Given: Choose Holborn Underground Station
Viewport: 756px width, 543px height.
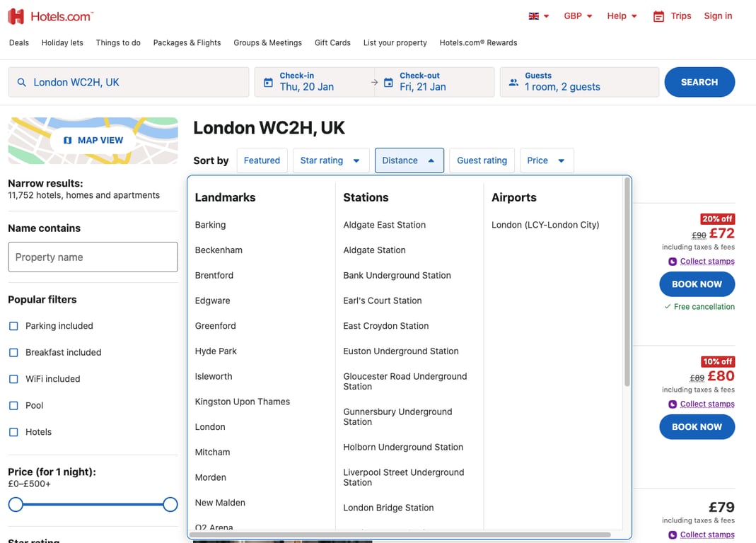Looking at the screenshot, I should pos(404,448).
